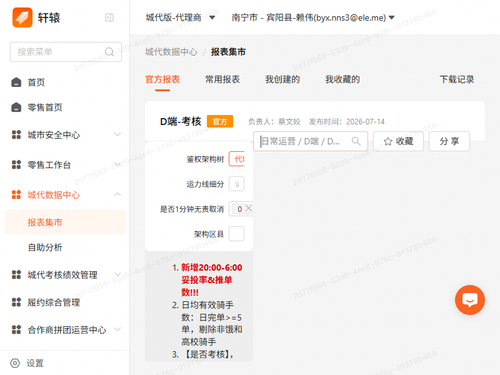Click the 城市安全中心 grid icon

pos(16,135)
